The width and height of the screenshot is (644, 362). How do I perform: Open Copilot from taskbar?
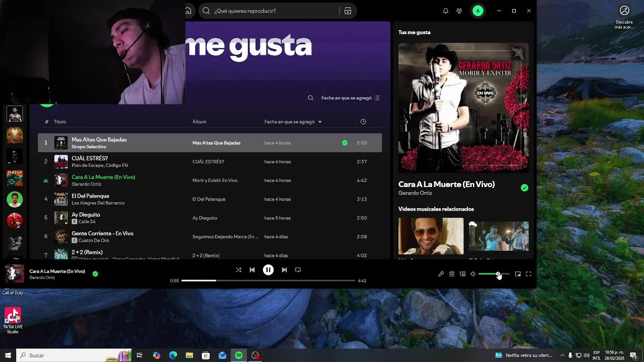tap(156, 355)
